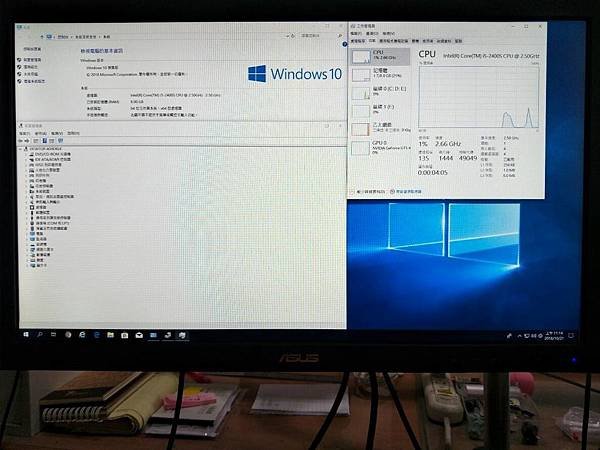Expand processors category in Device Manager
The width and height of the screenshot is (600, 450).
coord(26,207)
